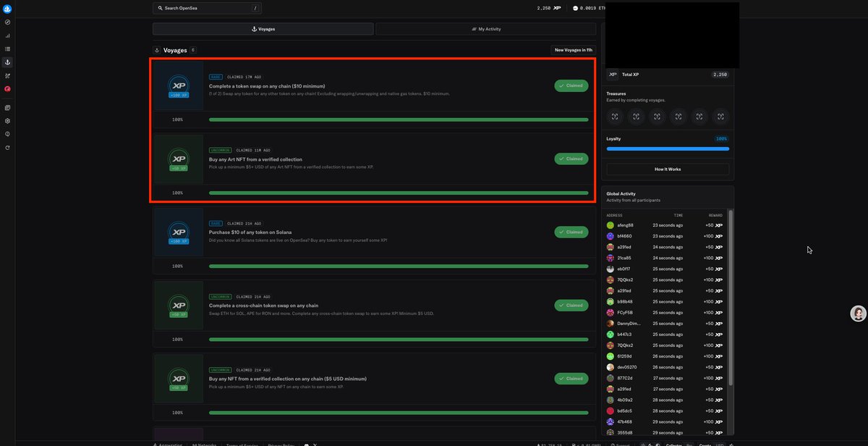Screen dimensions: 868x446
Task: Click the voyage title 'Purchase $10 of any token on Solana'
Action: pos(250,232)
